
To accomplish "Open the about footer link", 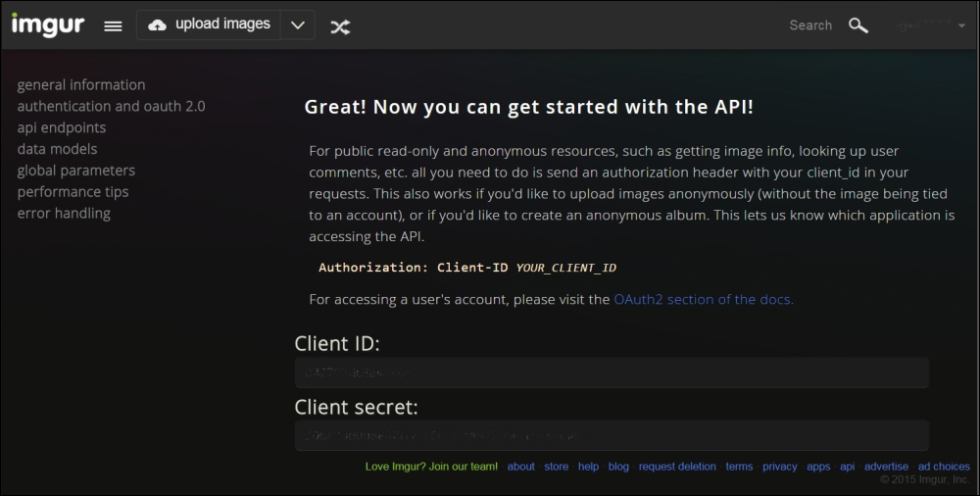I will click(x=520, y=467).
